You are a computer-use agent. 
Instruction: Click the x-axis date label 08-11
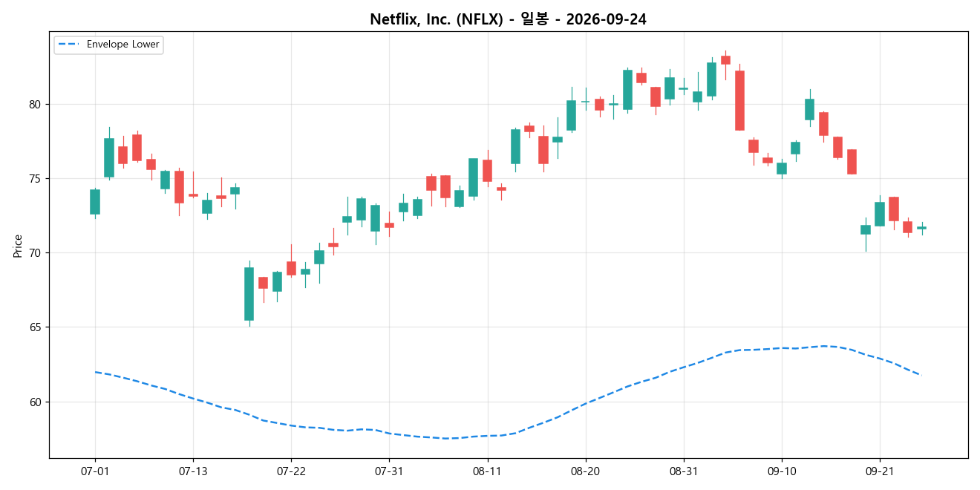(487, 471)
